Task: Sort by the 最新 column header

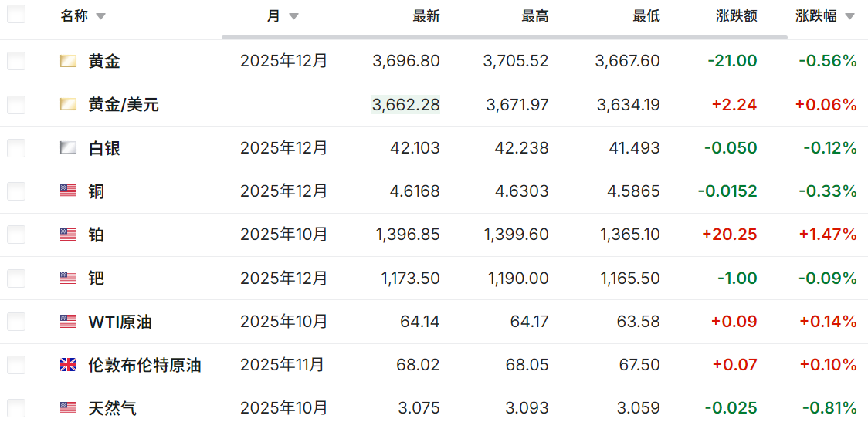Action: tap(426, 17)
